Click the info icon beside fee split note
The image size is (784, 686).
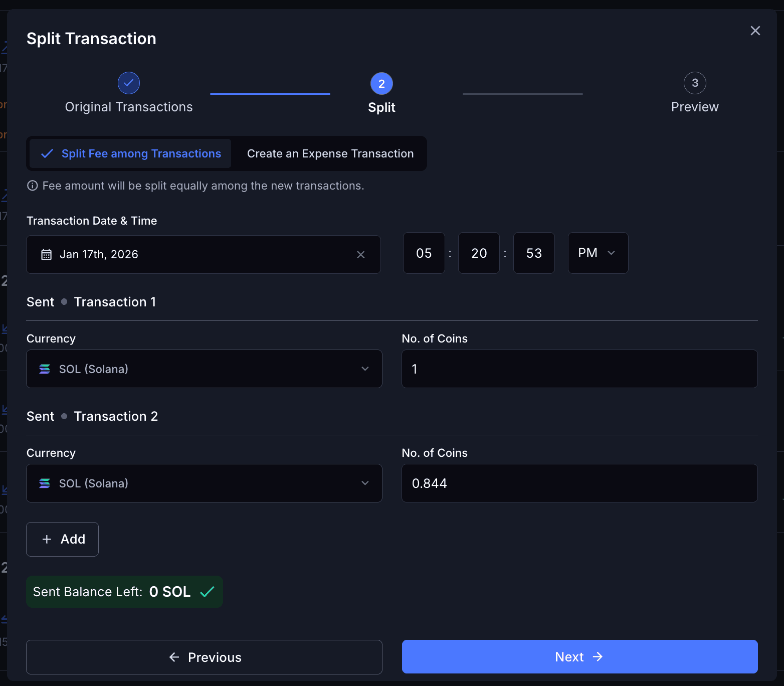(x=32, y=186)
